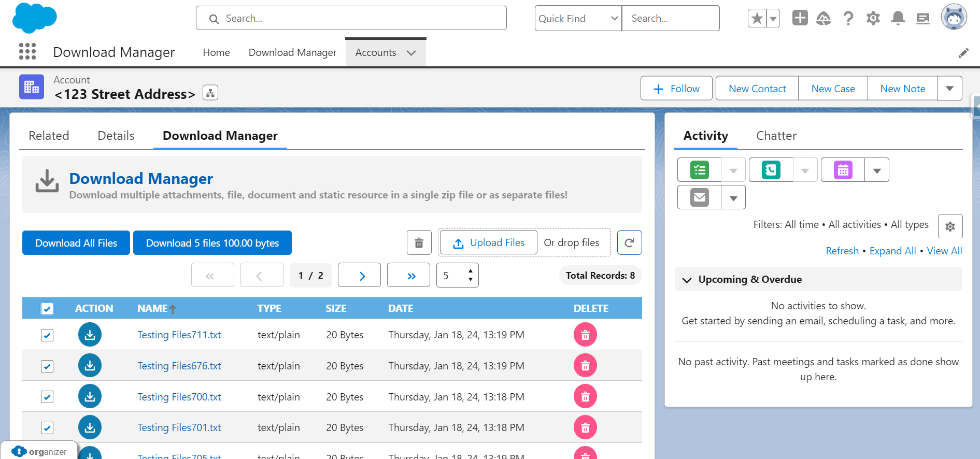The image size is (980, 459).
Task: Expand more account actions dropdown next to New Note
Action: (x=949, y=89)
